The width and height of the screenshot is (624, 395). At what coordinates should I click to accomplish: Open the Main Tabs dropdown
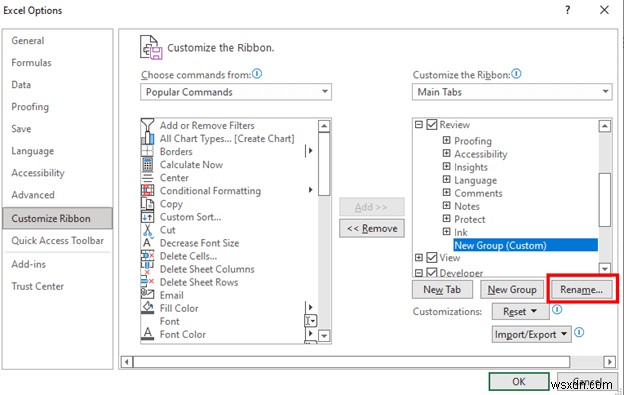point(512,92)
